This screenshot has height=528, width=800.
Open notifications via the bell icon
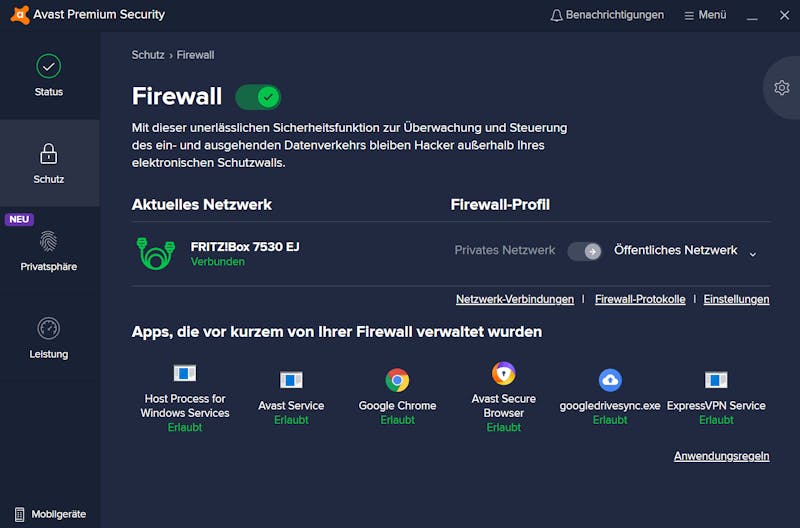pos(557,15)
